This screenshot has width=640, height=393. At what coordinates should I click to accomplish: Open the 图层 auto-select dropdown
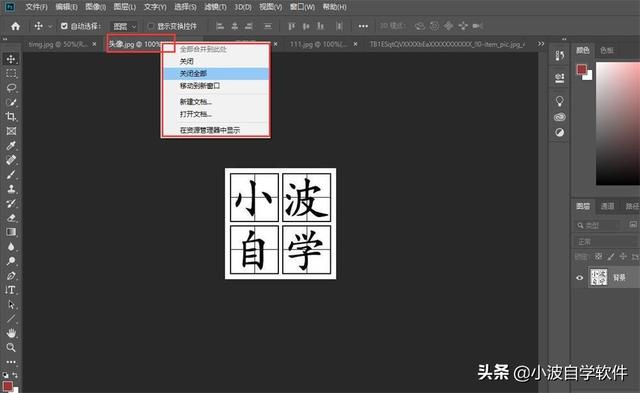124,27
